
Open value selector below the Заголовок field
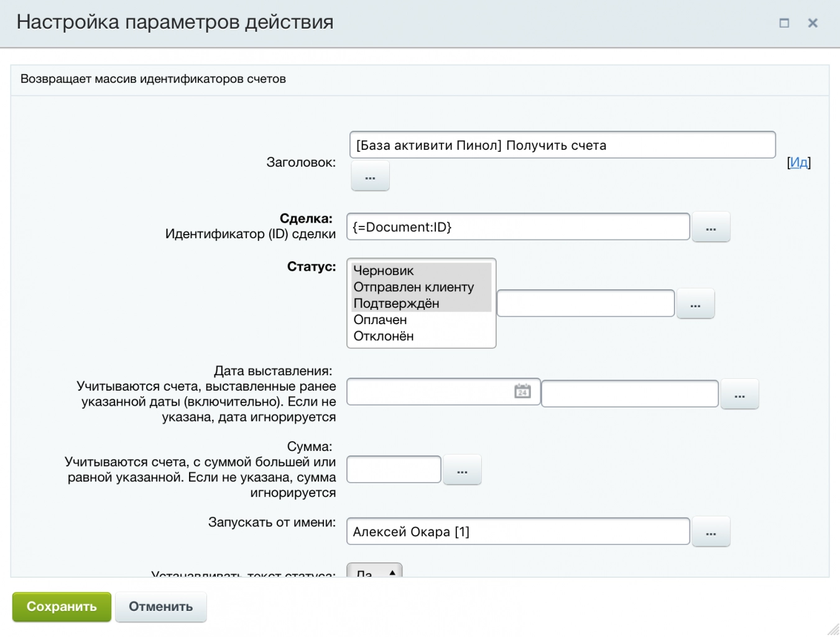(x=369, y=176)
